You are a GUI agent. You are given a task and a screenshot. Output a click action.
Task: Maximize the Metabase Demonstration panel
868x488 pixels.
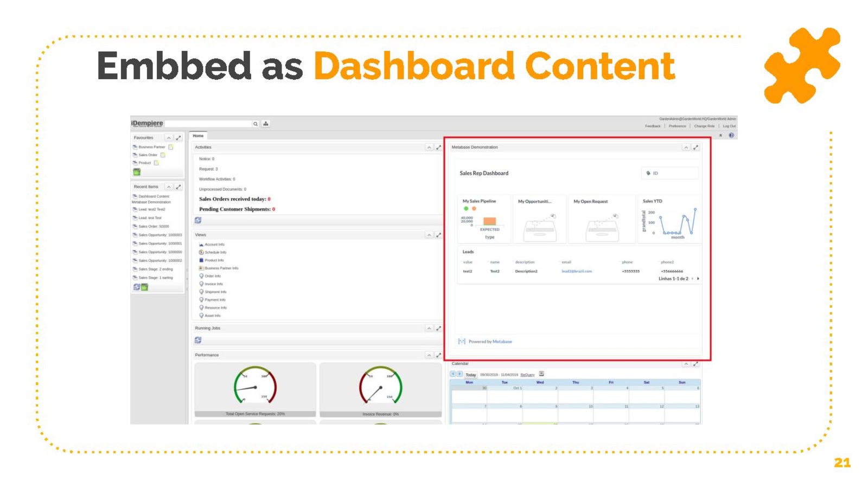coord(695,147)
